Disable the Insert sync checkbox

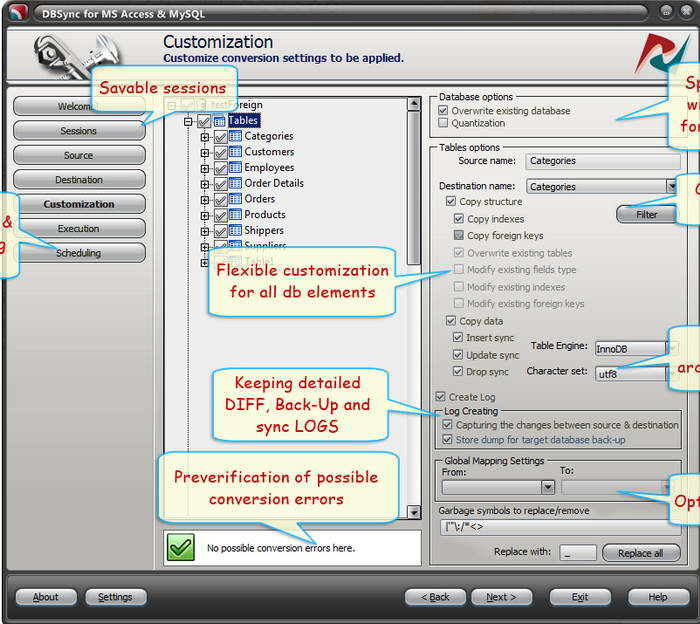coord(458,337)
